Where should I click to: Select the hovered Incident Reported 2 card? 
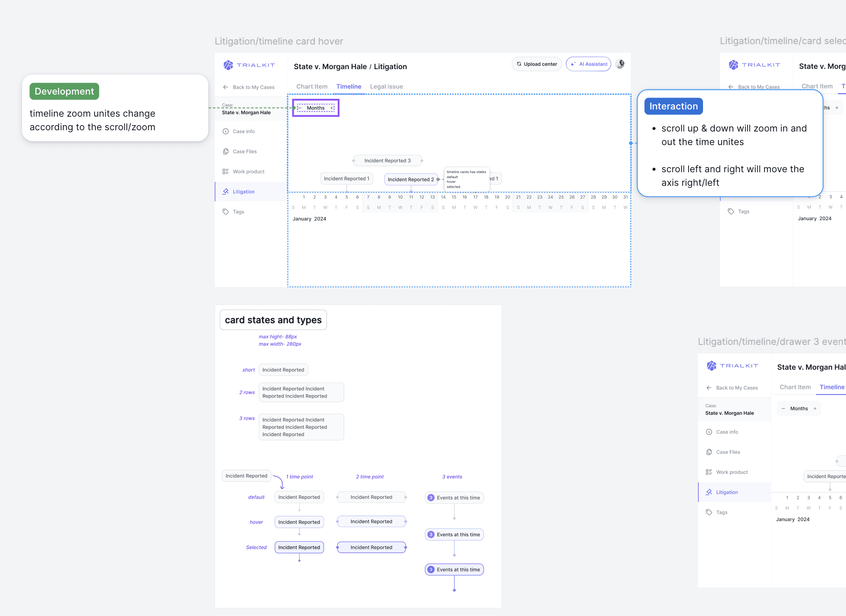(410, 179)
